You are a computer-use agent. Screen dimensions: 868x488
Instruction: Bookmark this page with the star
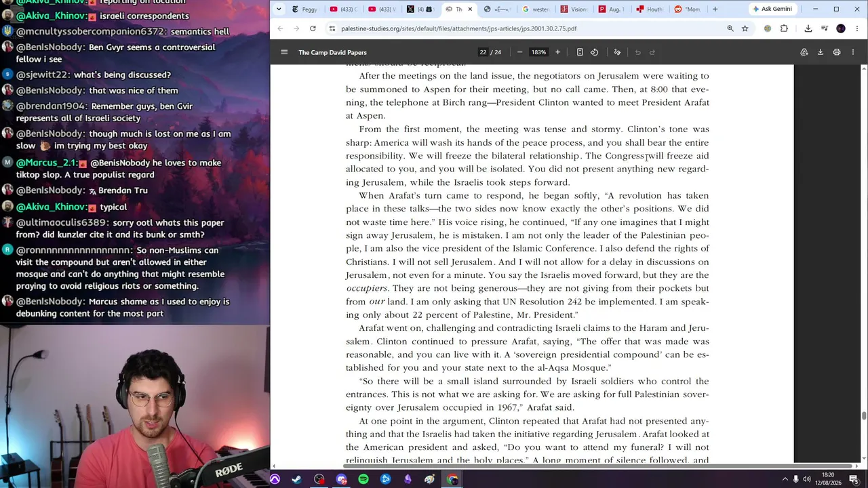(745, 28)
